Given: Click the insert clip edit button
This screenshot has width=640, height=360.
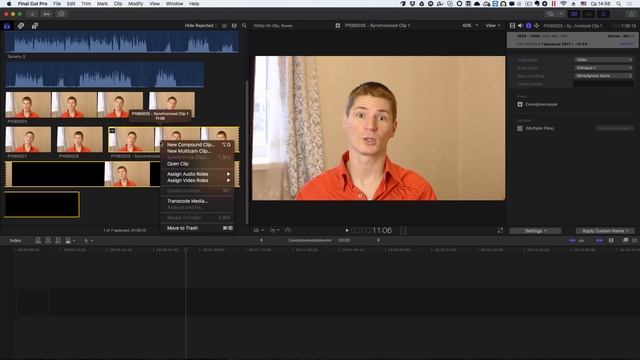Looking at the screenshot, I should pos(48,240).
